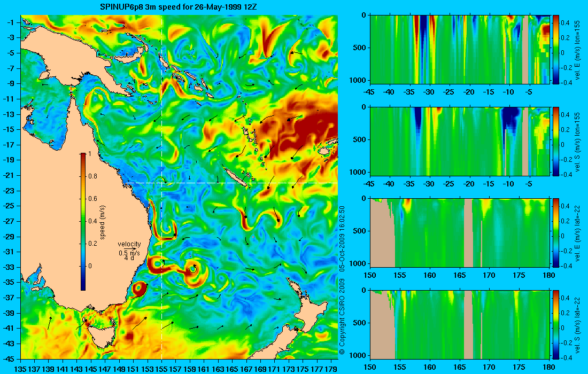Click "165" on the bottom panel's longitude axis
The image size is (588, 374).
pos(459,367)
